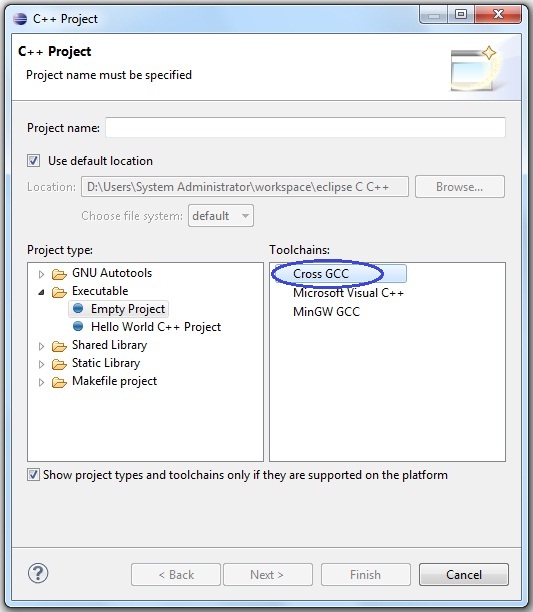Click the Eclipse icon in title bar
533x612 pixels.
tap(20, 18)
